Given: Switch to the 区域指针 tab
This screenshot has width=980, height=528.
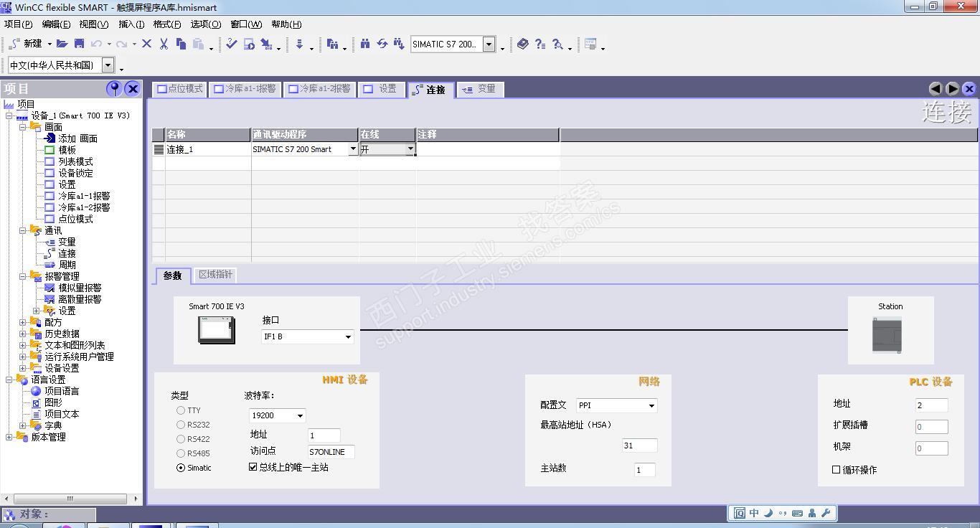Looking at the screenshot, I should (x=215, y=275).
